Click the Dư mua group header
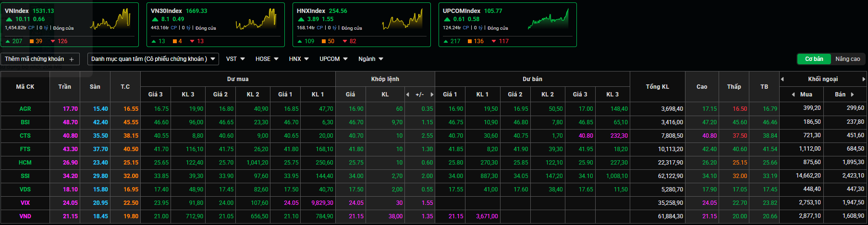 238,79
